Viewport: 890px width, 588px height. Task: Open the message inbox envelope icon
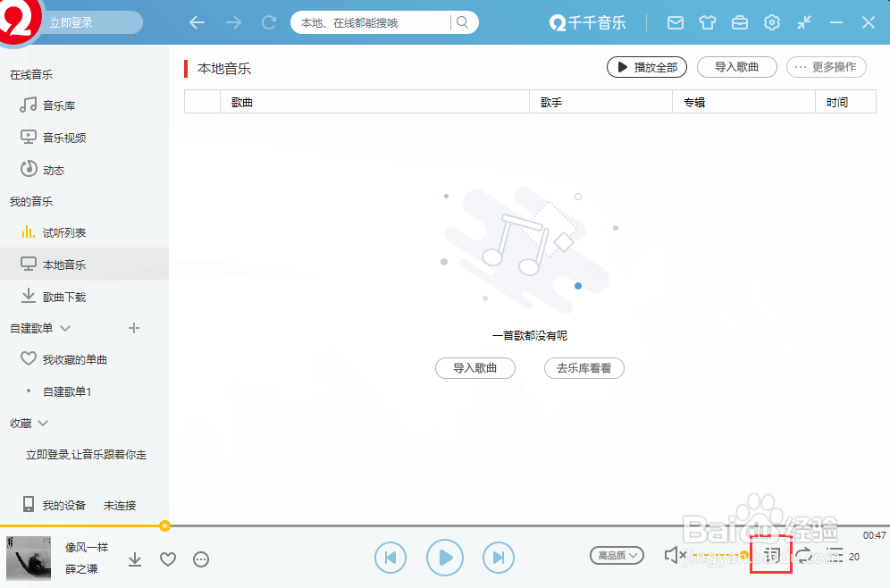click(675, 23)
